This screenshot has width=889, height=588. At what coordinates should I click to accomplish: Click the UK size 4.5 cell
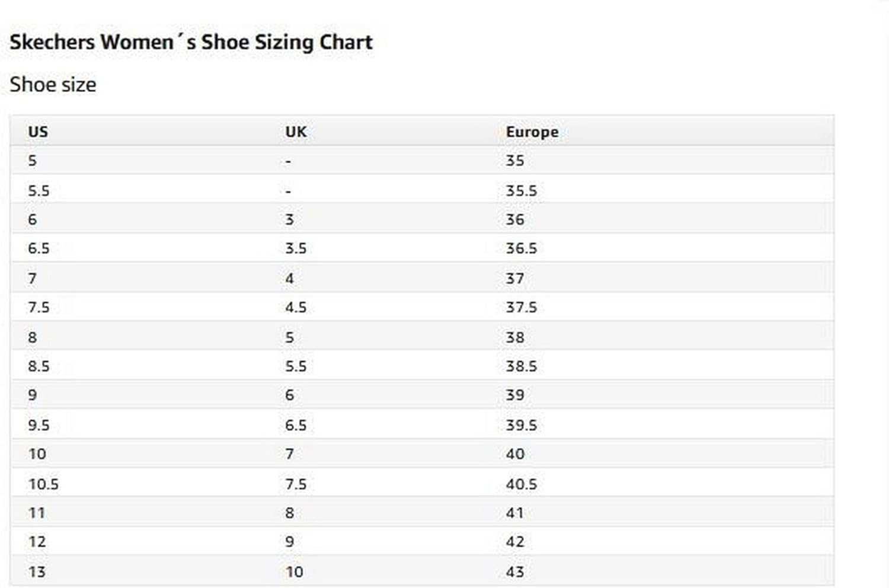coord(296,307)
